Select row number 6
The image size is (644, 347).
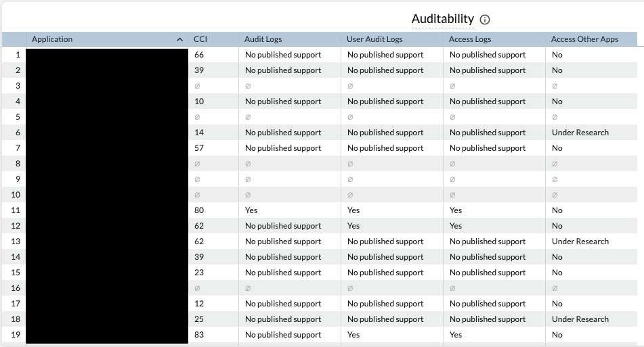[18, 133]
